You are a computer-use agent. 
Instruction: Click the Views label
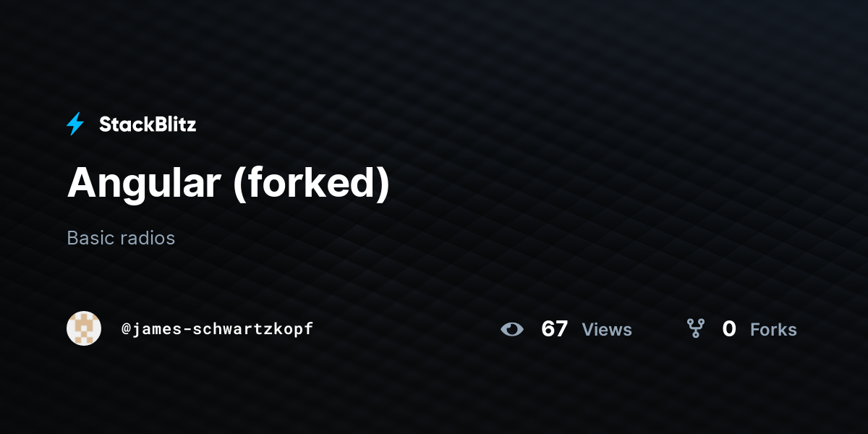pyautogui.click(x=607, y=330)
